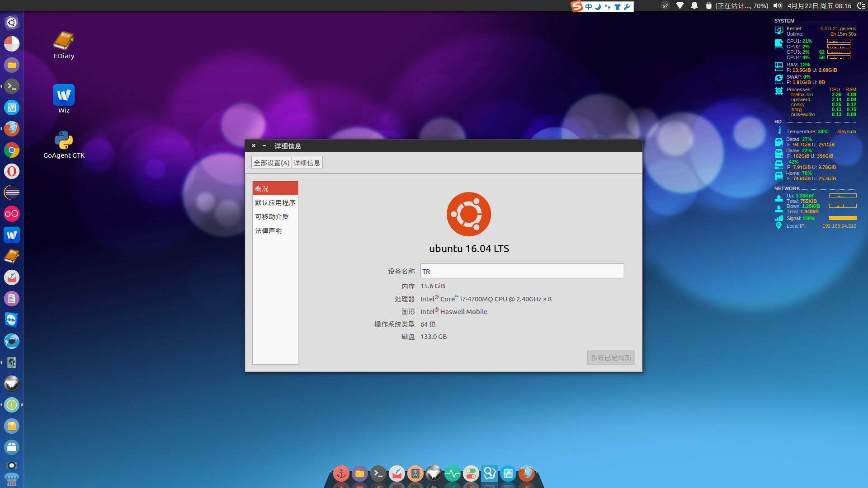Viewport: 868px width, 488px height.
Task: Launch Google Chrome from the launcher
Action: pyautogui.click(x=12, y=150)
